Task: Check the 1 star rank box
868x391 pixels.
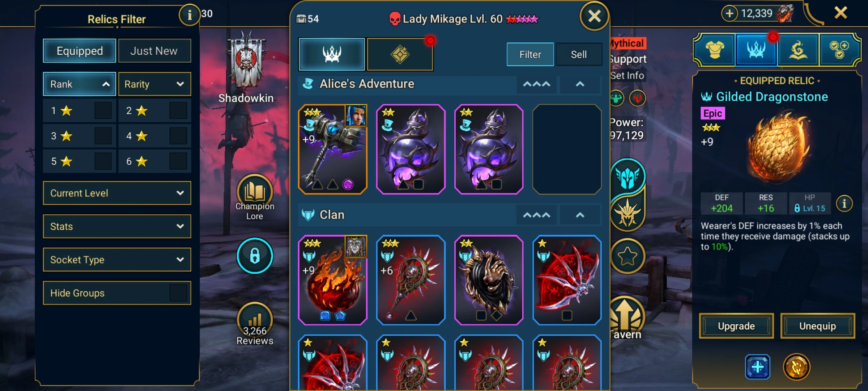Action: point(103,110)
